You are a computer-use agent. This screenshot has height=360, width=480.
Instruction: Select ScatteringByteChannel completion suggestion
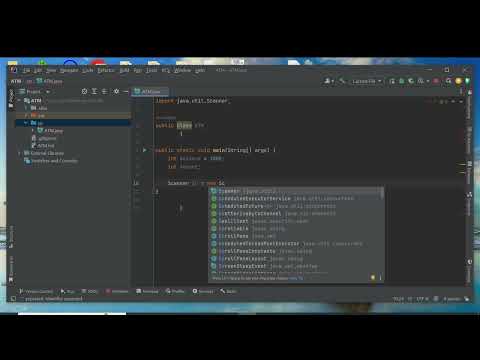point(295,214)
